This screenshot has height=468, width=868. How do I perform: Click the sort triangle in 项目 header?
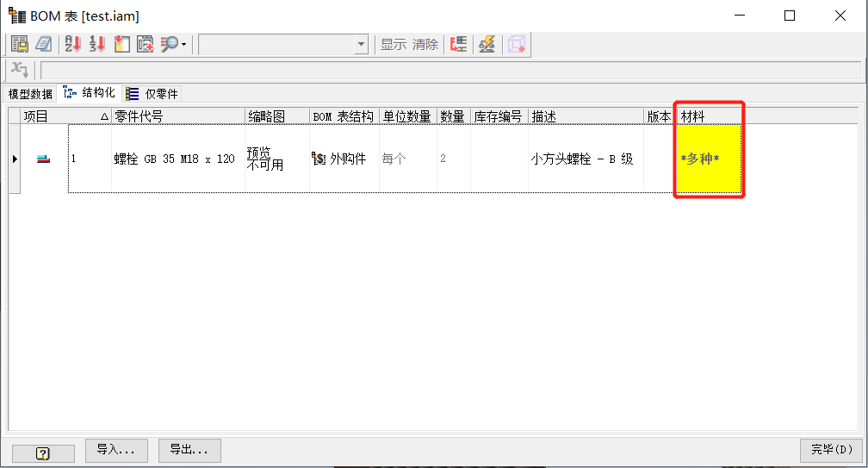[x=104, y=117]
